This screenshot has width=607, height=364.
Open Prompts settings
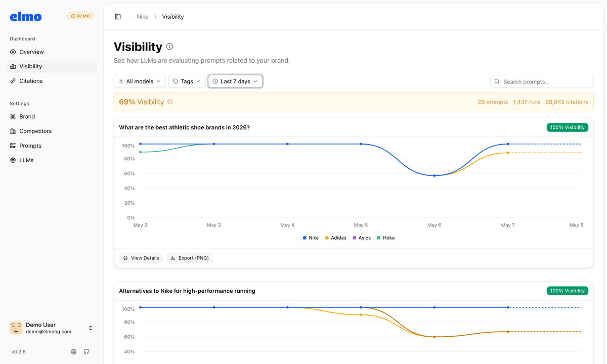point(52,146)
